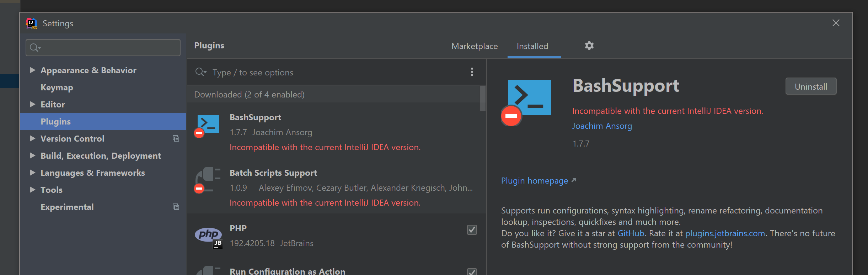Expand the Languages & Frameworks section
Screen dimensions: 868x275
coord(32,173)
